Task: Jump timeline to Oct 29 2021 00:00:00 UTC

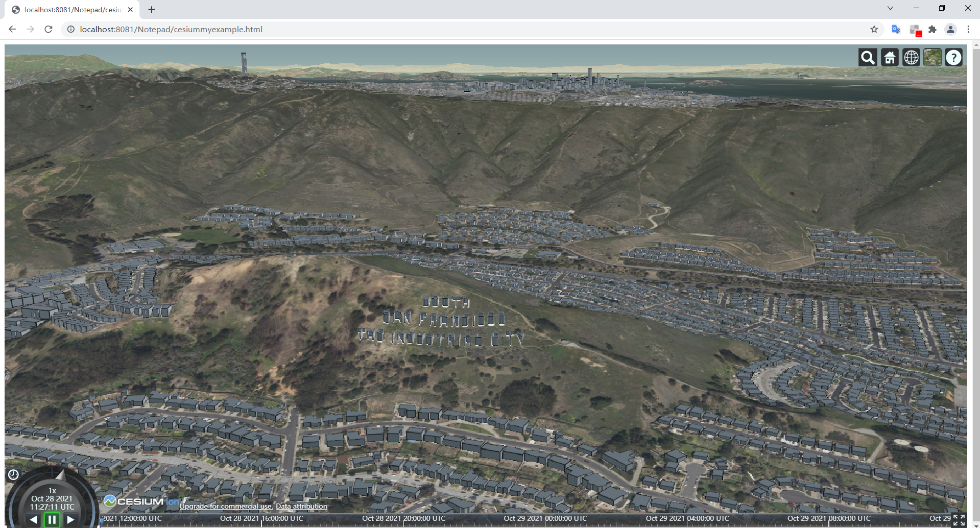Action: (x=545, y=518)
